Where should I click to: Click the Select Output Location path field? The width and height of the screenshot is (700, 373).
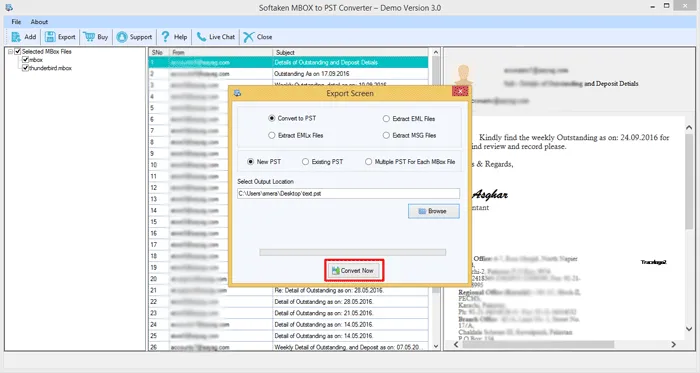pos(348,193)
